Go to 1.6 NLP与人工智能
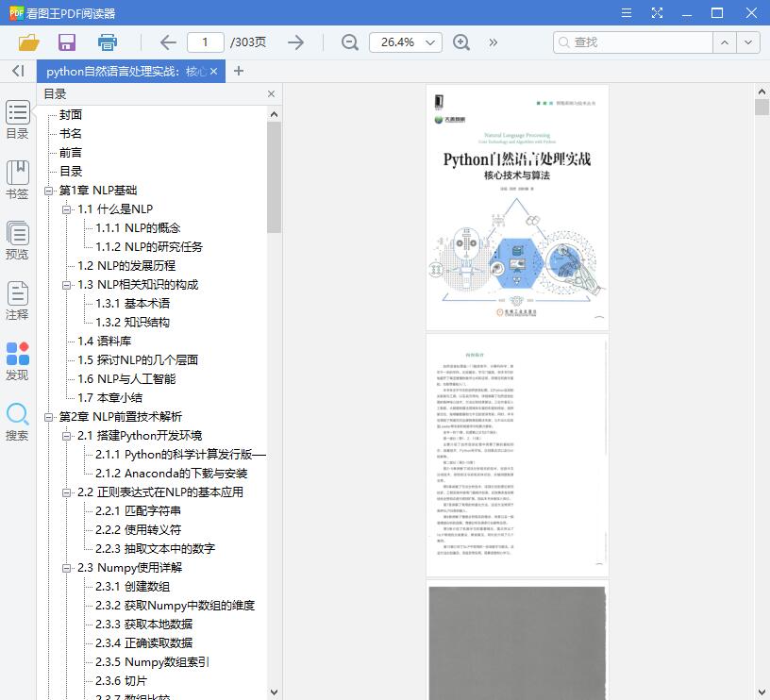This screenshot has width=770, height=700. 126,379
